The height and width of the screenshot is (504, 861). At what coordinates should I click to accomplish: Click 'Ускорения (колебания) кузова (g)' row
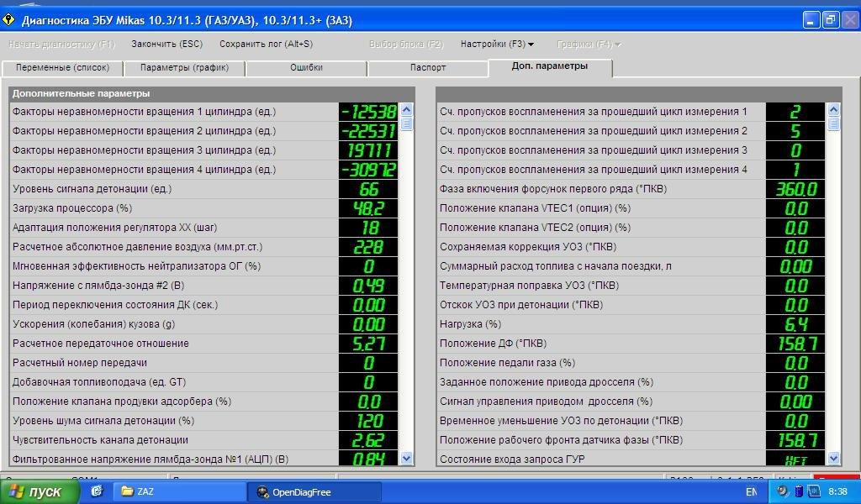tap(203, 324)
